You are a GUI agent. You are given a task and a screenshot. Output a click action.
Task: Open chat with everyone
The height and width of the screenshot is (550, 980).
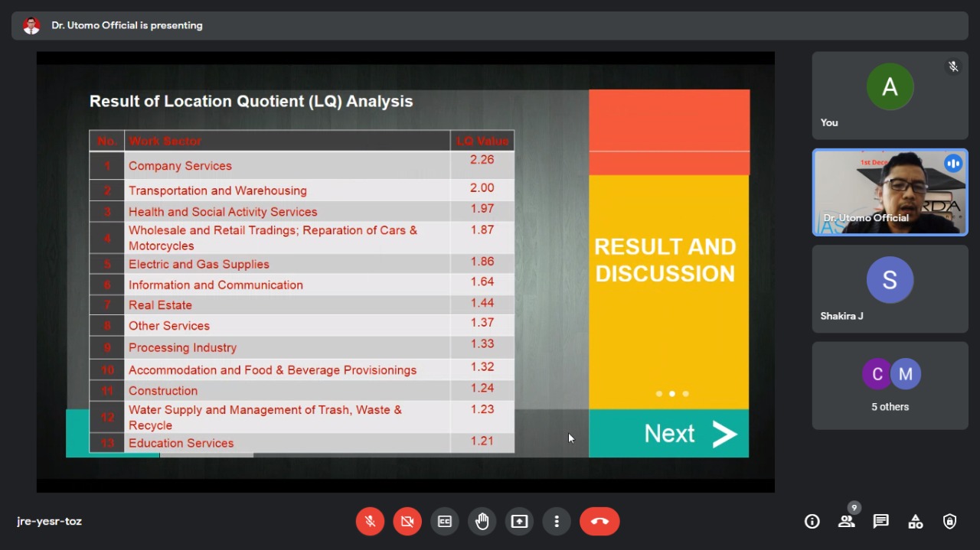[881, 522]
